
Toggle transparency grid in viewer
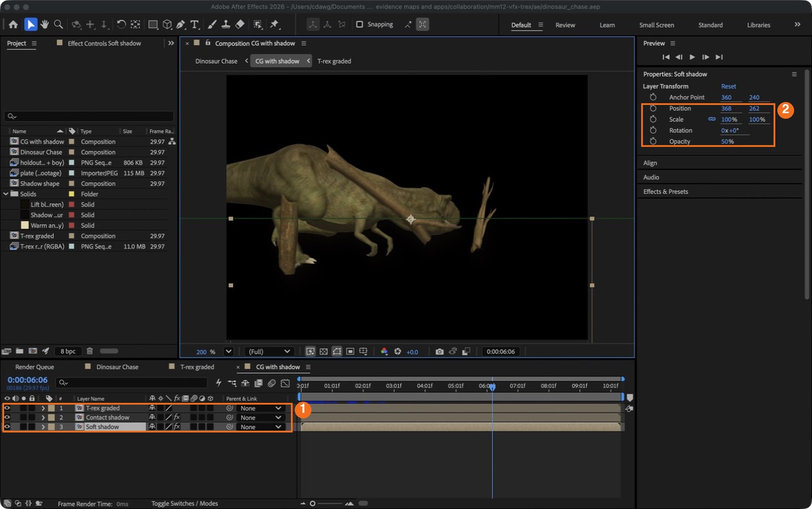pos(324,352)
